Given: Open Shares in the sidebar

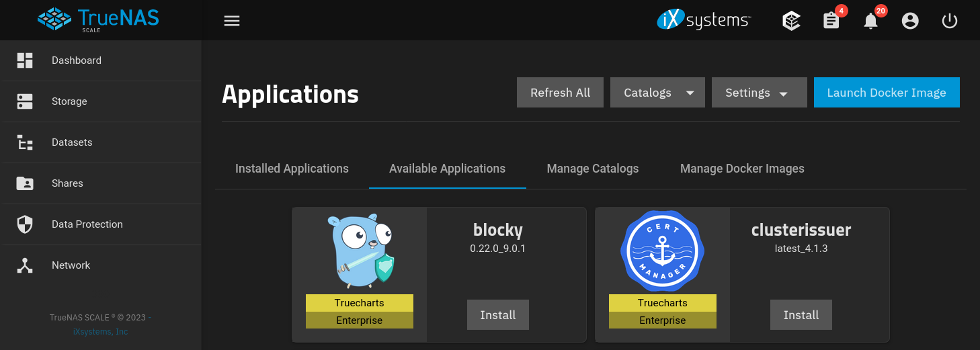Looking at the screenshot, I should (x=101, y=183).
